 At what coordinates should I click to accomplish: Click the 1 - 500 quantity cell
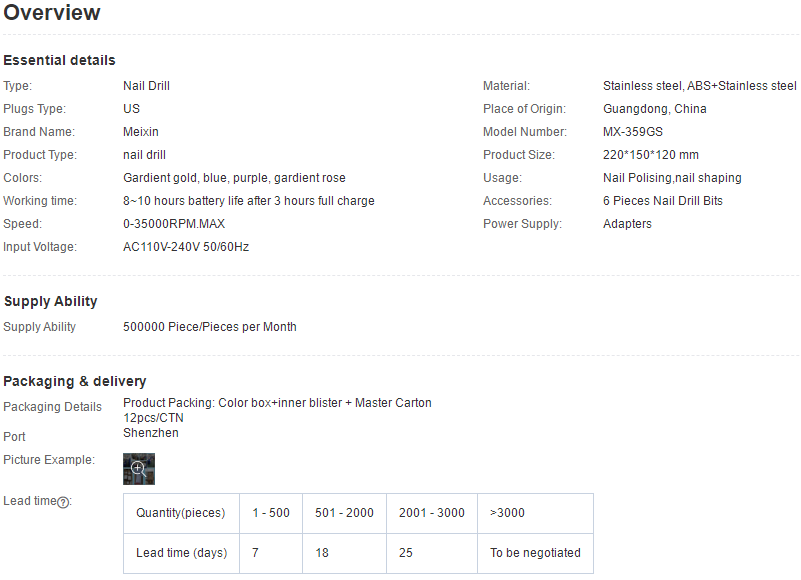click(271, 513)
